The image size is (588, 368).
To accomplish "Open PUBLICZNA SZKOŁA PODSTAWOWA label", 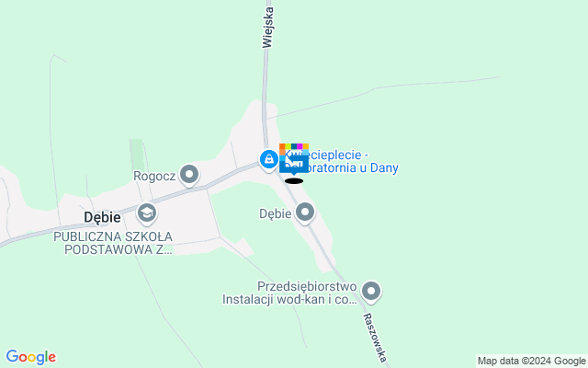I will point(113,243).
